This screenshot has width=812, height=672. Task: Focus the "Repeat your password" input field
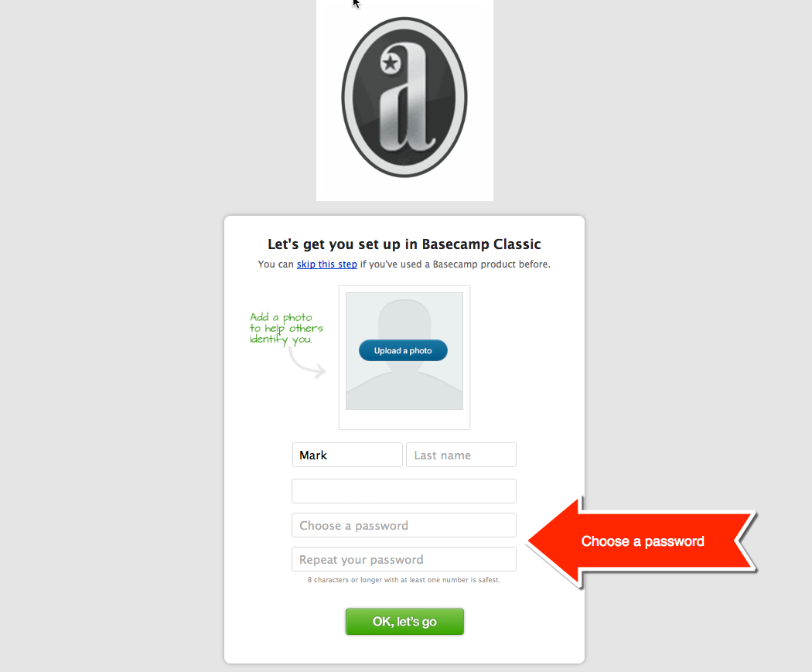(x=404, y=559)
